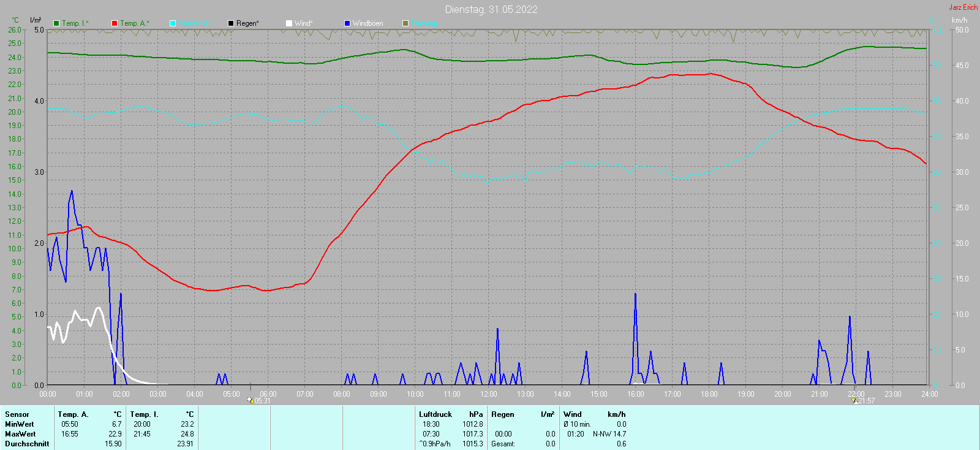This screenshot has width=980, height=450.
Task: Click the 'Wind' table column header
Action: coord(573,414)
